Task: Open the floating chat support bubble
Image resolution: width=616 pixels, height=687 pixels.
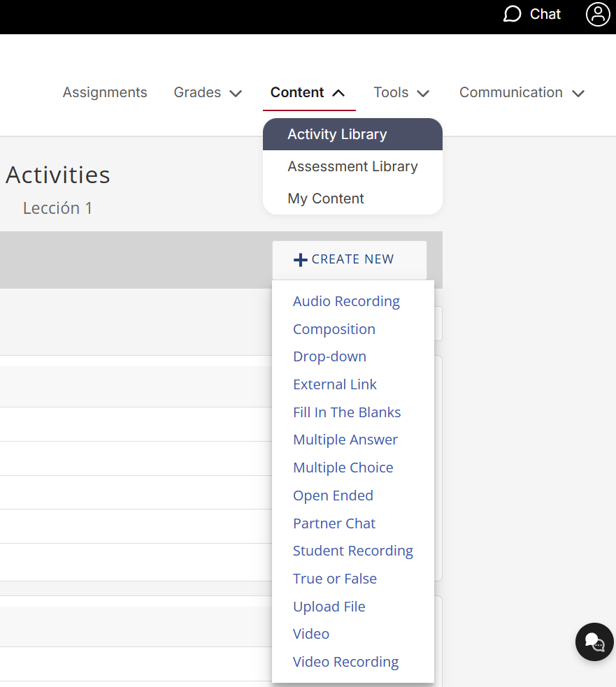Action: coord(594,642)
